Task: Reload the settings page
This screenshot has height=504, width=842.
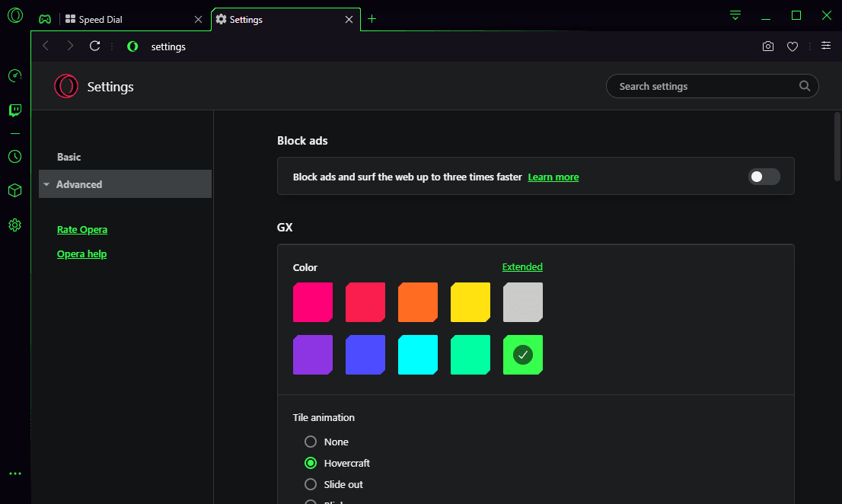Action: (x=95, y=46)
